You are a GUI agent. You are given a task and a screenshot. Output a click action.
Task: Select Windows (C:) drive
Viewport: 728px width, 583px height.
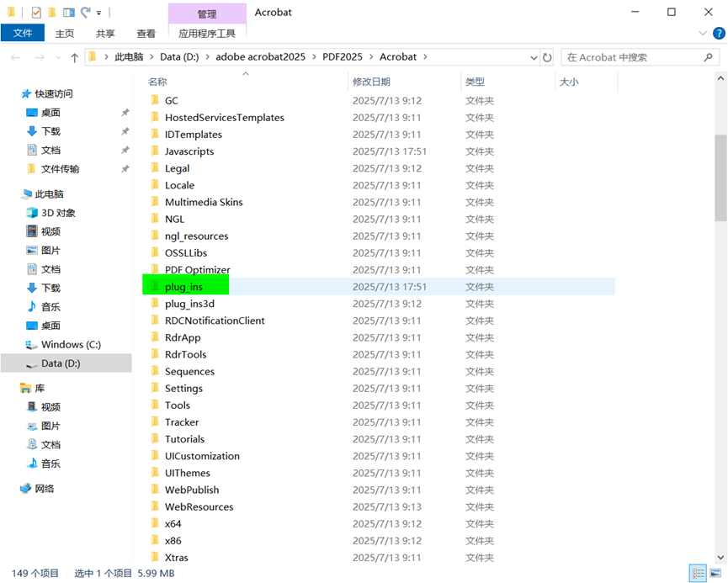[71, 344]
